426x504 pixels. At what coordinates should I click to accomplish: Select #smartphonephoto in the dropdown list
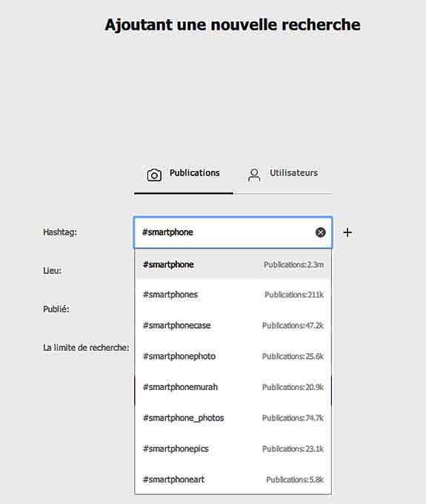[233, 356]
